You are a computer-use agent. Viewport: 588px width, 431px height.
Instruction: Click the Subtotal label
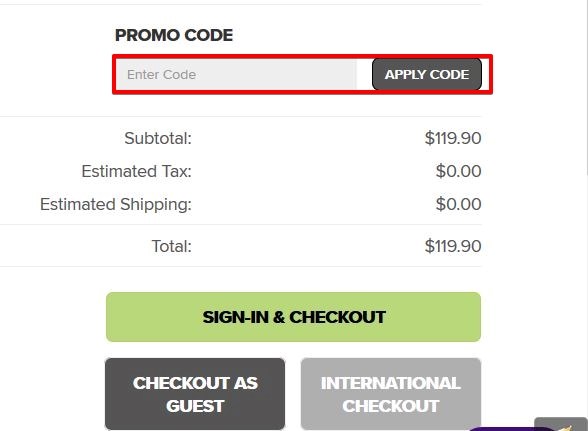click(x=158, y=138)
